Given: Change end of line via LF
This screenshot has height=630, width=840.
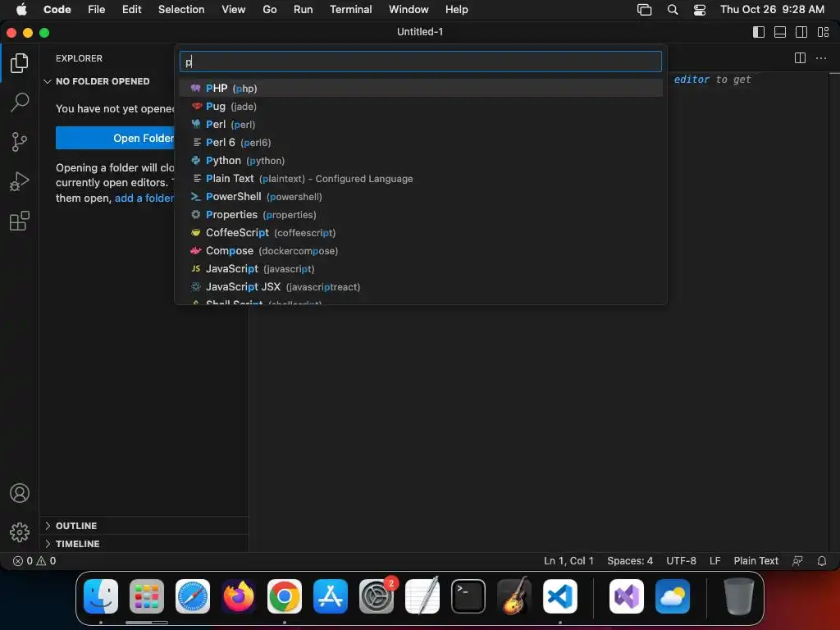Looking at the screenshot, I should click(x=714, y=561).
